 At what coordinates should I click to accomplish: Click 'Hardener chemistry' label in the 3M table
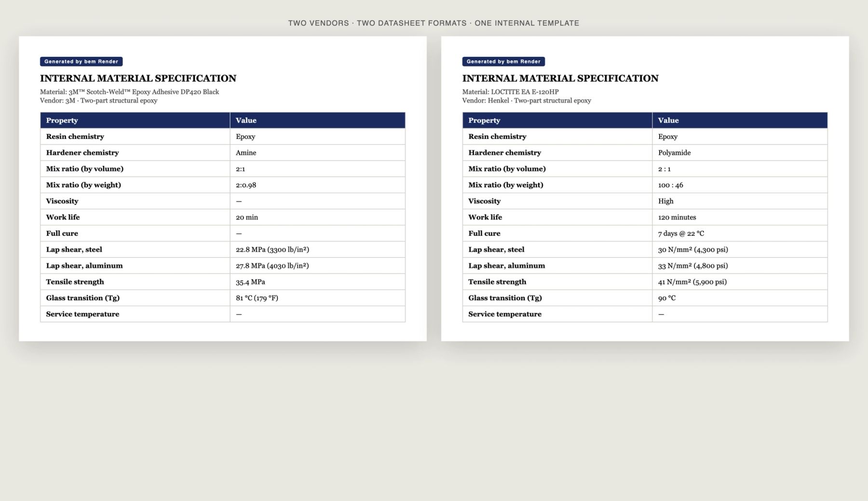pyautogui.click(x=82, y=152)
